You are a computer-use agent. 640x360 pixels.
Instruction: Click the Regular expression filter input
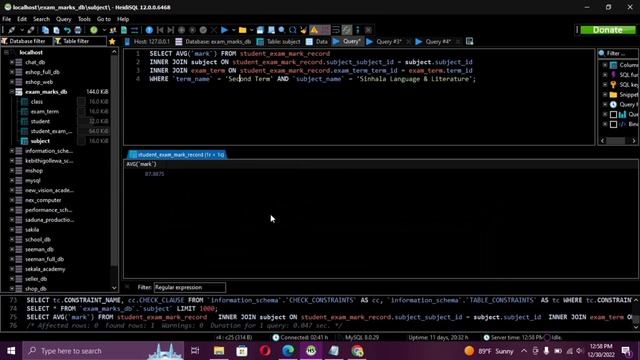pyautogui.click(x=189, y=287)
